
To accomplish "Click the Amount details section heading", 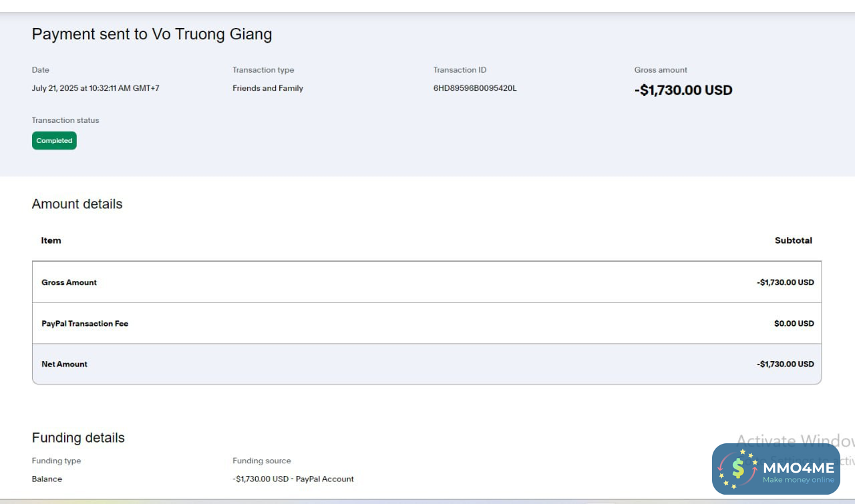I will [77, 204].
